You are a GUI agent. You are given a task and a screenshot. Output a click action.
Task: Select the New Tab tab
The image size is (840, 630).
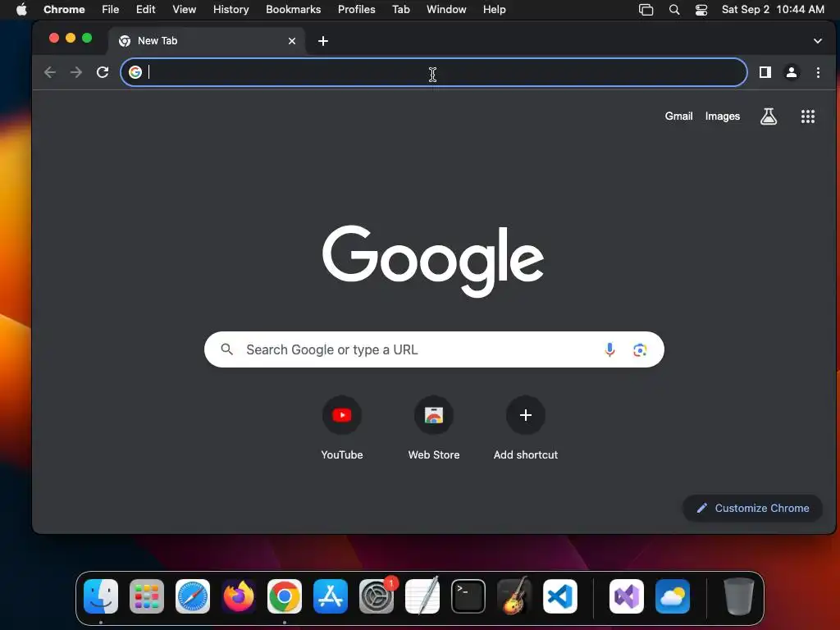point(207,41)
